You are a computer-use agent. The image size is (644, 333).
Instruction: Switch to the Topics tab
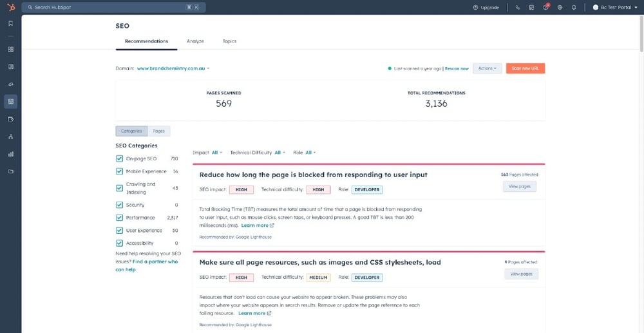[230, 41]
